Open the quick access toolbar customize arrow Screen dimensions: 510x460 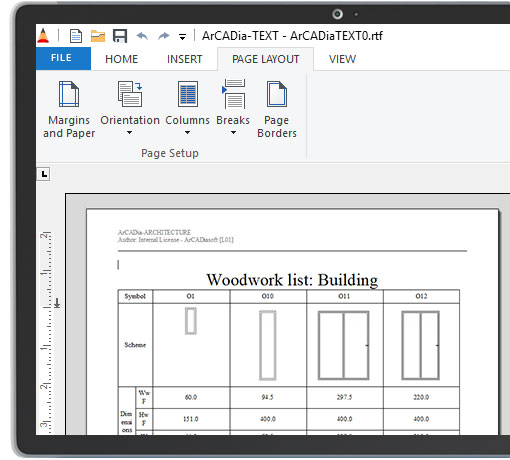point(182,36)
